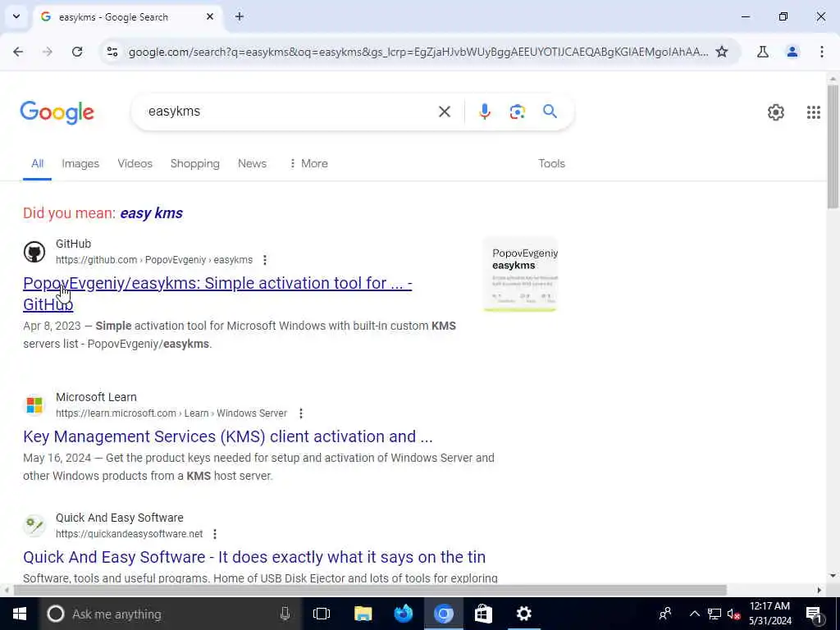Open Settings gear in the taskbar
This screenshot has height=630, width=840.
coord(524,614)
